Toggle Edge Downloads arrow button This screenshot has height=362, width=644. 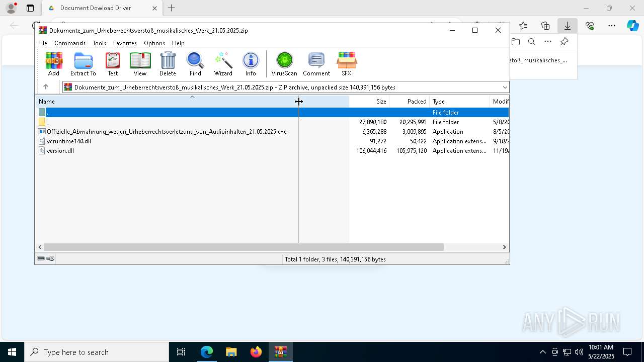tap(568, 26)
